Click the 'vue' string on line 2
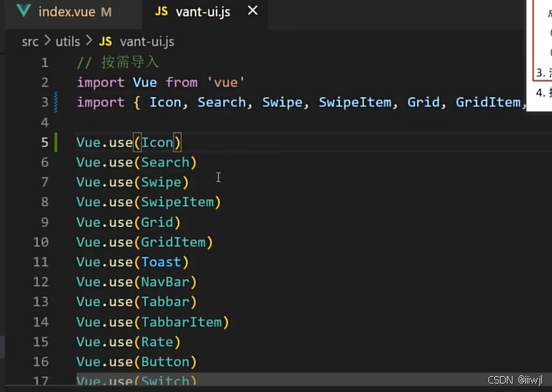The image size is (552, 392). click(x=225, y=83)
